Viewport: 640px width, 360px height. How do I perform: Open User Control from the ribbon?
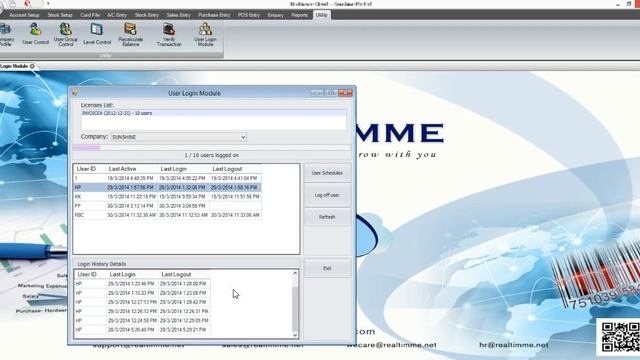click(x=36, y=34)
